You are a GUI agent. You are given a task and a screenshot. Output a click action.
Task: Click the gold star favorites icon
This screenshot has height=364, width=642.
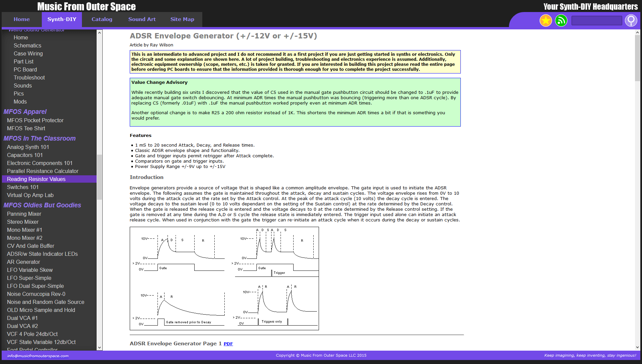pos(546,21)
